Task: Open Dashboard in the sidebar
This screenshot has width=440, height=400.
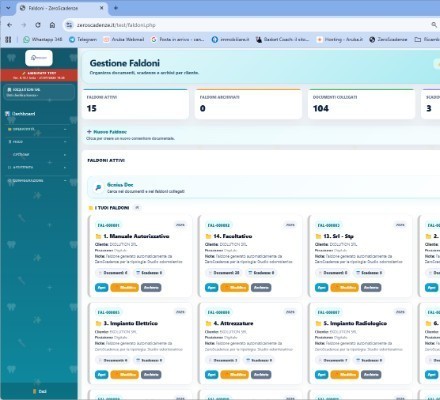Action: pyautogui.click(x=21, y=114)
